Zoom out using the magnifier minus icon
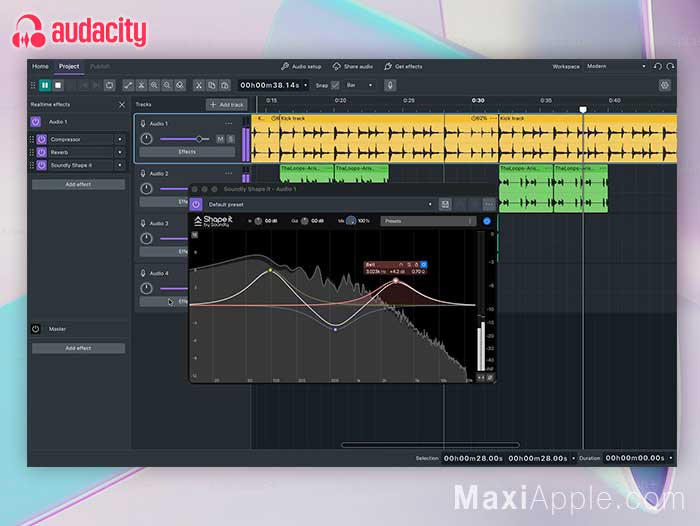 [167, 85]
